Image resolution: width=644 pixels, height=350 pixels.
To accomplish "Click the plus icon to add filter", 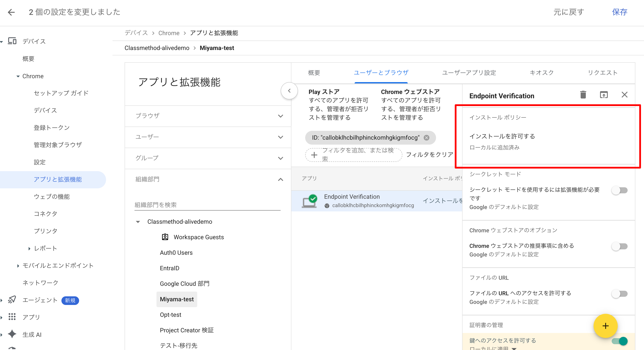I will [x=314, y=155].
